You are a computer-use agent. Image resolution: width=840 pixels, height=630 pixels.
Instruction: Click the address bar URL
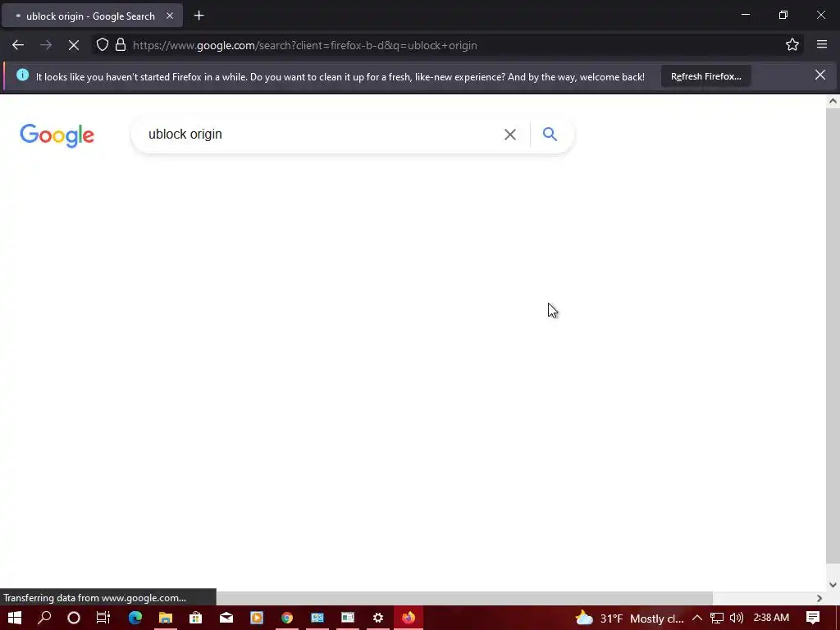click(x=305, y=46)
